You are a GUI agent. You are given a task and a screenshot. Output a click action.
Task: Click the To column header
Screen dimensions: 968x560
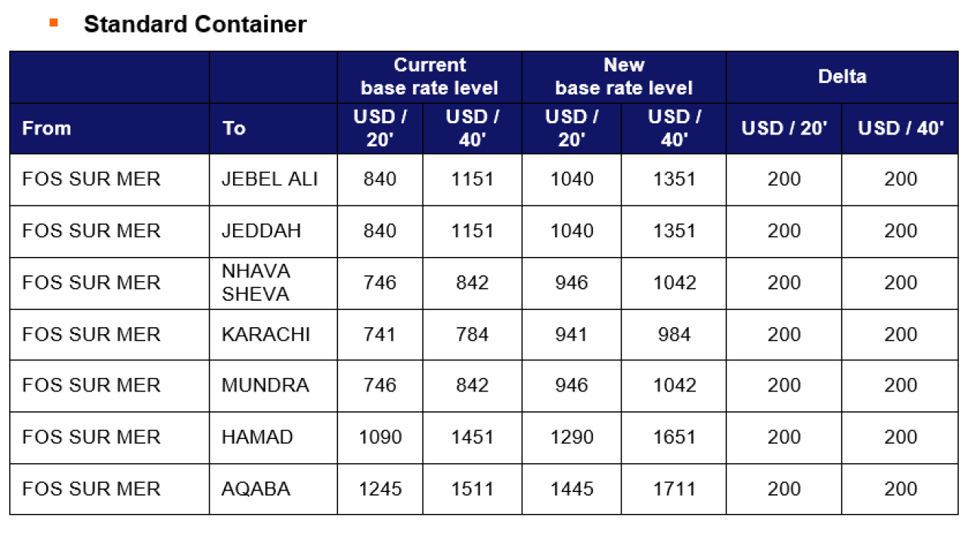coord(273,128)
